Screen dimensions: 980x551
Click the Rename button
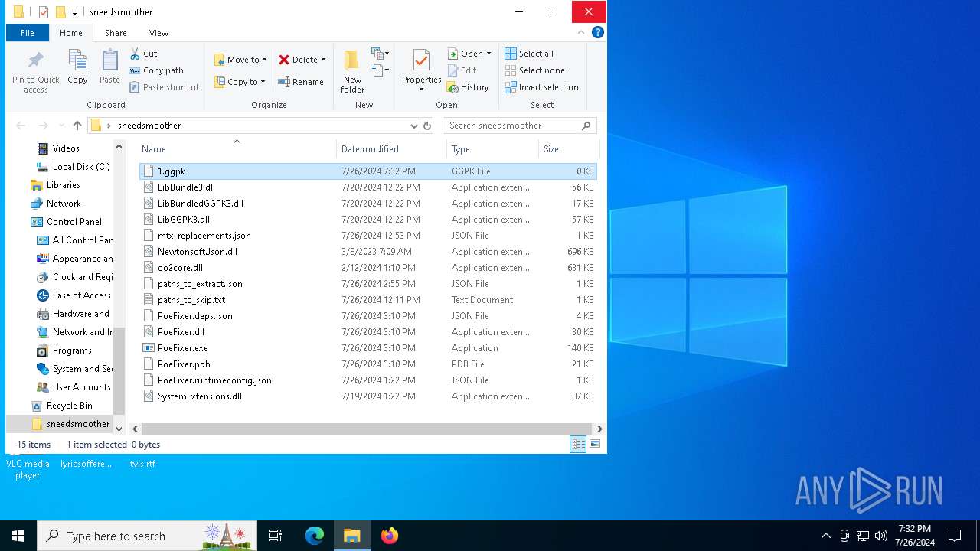pyautogui.click(x=301, y=82)
